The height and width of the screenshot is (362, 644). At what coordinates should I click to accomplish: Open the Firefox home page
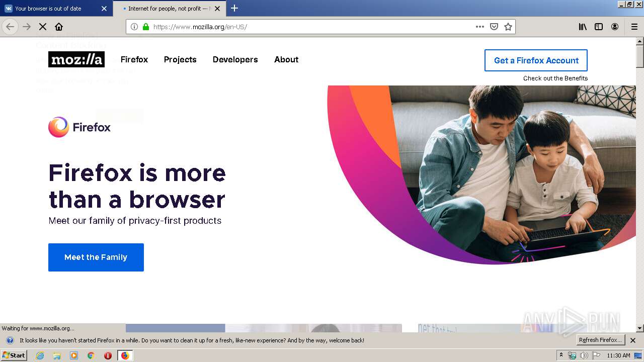pos(59,27)
